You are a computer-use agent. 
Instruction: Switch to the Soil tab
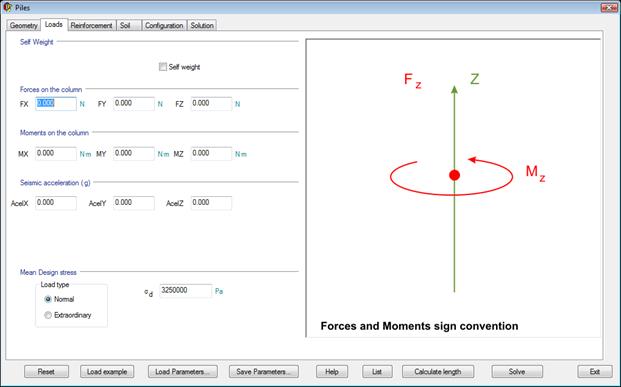point(129,25)
